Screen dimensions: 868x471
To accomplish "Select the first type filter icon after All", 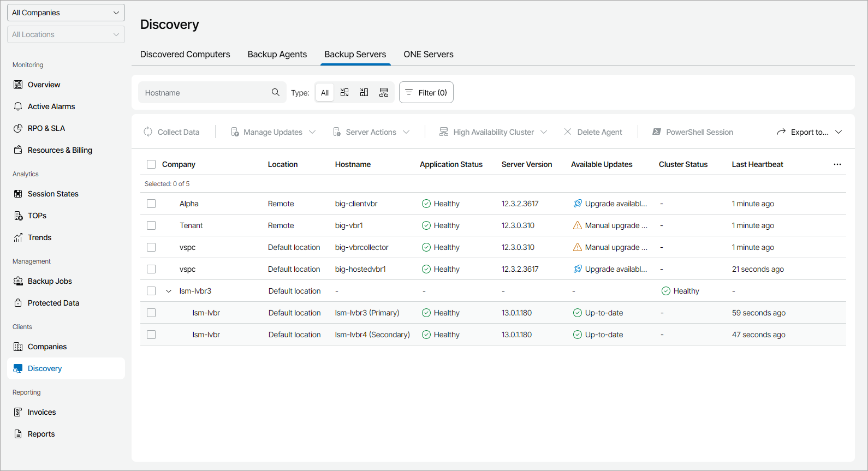I will point(344,93).
